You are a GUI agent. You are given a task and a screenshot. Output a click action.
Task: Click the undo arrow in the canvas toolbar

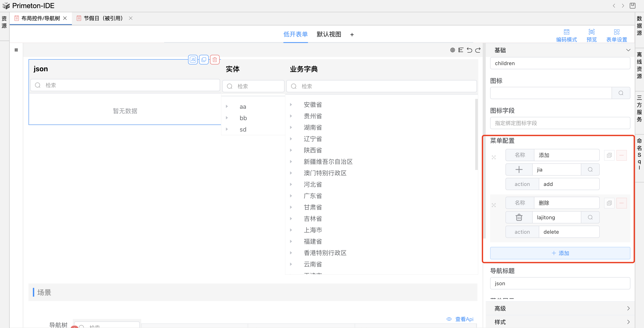tap(469, 50)
